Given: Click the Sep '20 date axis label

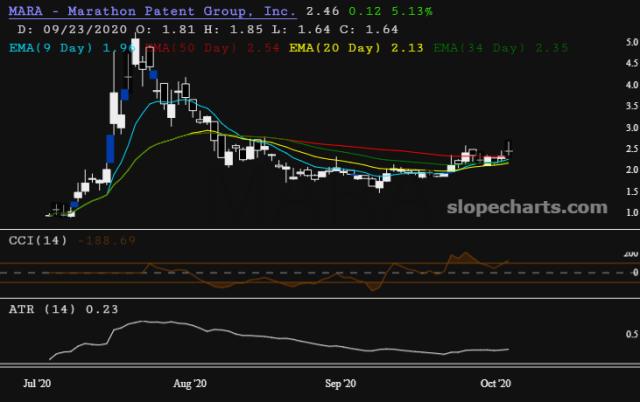Looking at the screenshot, I should (341, 383).
